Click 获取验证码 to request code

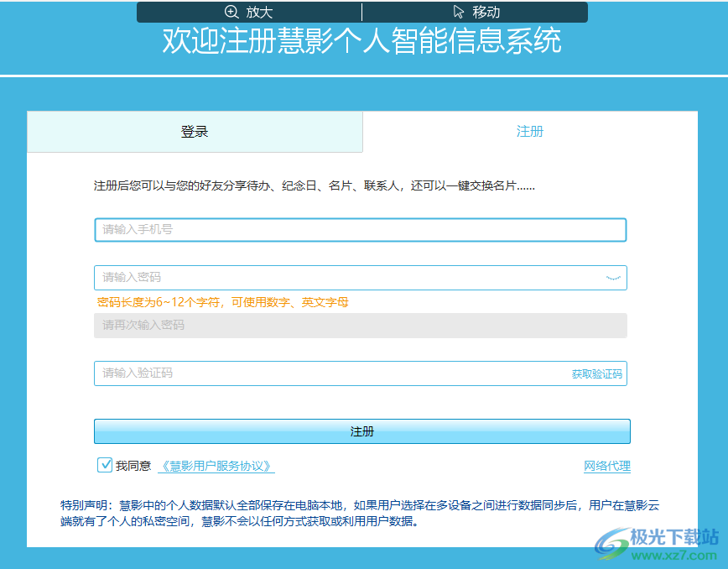tap(596, 374)
